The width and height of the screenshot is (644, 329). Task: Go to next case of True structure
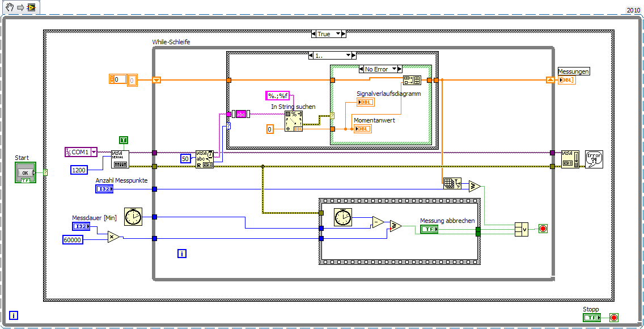click(x=344, y=34)
